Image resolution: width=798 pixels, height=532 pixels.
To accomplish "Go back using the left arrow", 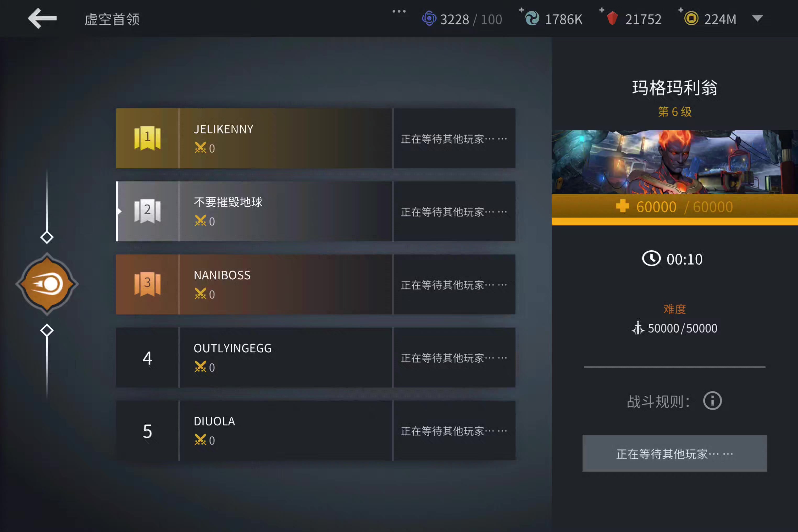I will 42,18.
